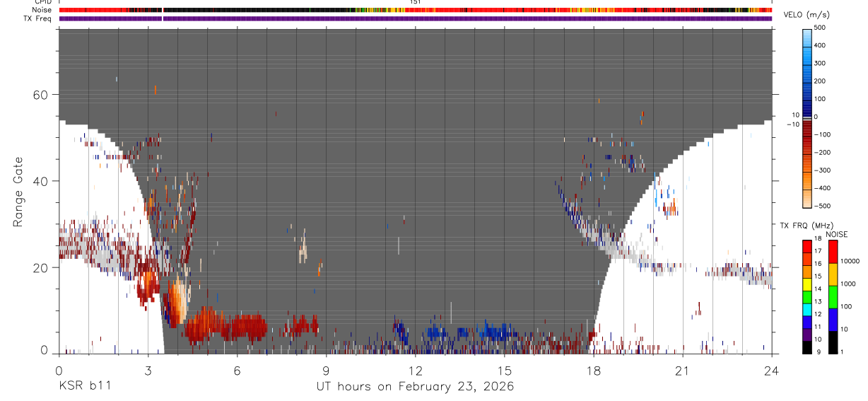Click the 40 tick on the Range Gate axis
868x401 pixels.
41,181
